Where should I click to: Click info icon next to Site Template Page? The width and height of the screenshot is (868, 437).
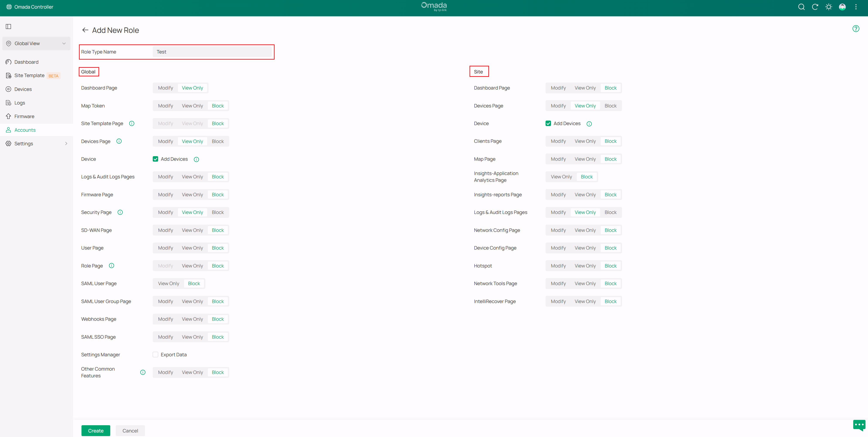coord(132,124)
